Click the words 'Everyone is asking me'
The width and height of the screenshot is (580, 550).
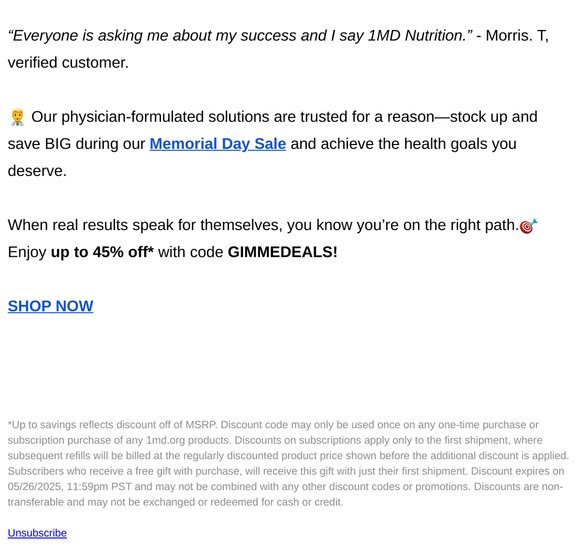87,36
